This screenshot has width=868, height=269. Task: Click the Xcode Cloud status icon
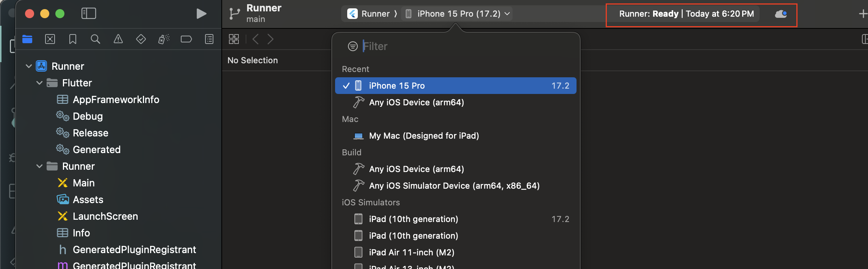click(x=781, y=14)
